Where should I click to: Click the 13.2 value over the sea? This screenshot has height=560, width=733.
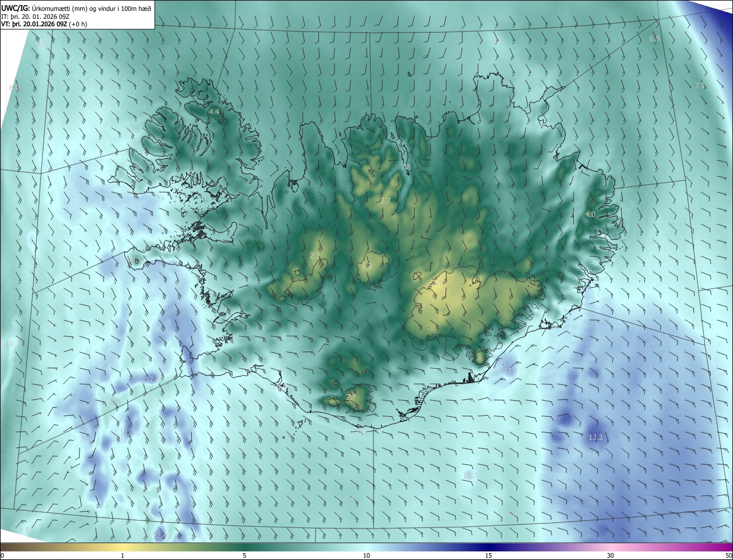pos(596,437)
